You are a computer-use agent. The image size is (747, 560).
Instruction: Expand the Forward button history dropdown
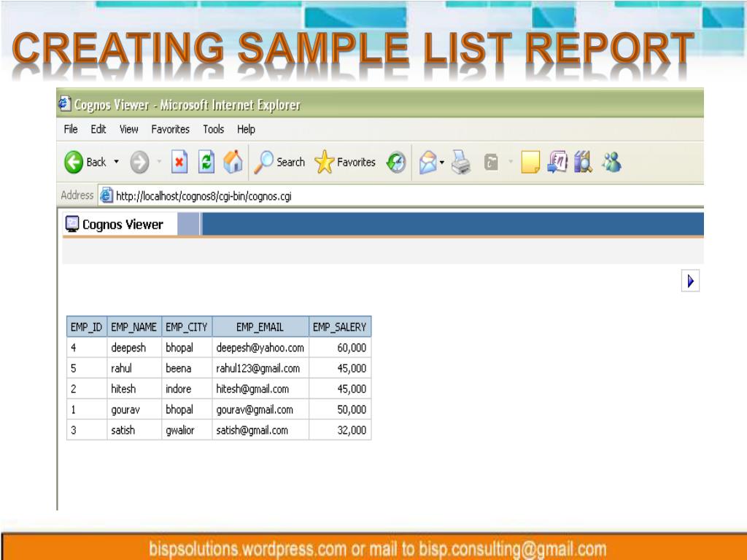159,162
